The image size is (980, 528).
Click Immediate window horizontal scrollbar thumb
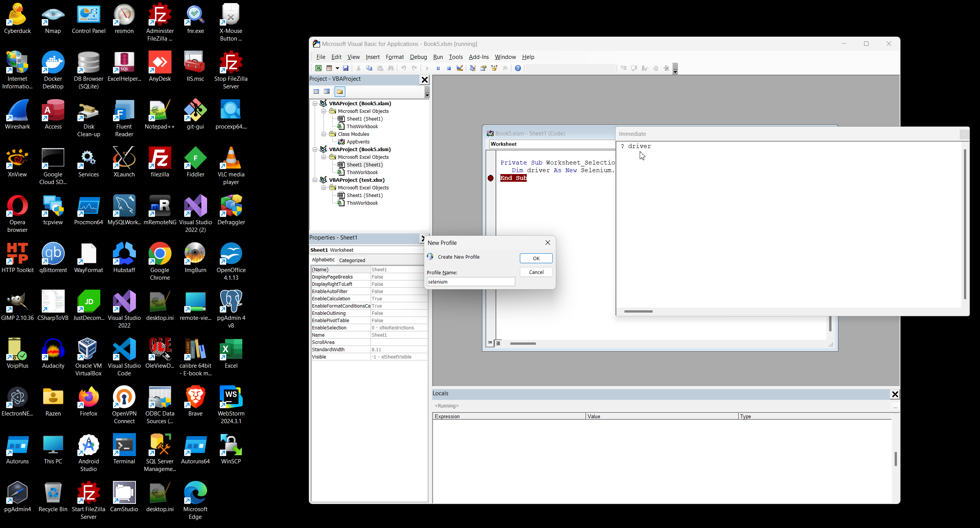point(638,311)
